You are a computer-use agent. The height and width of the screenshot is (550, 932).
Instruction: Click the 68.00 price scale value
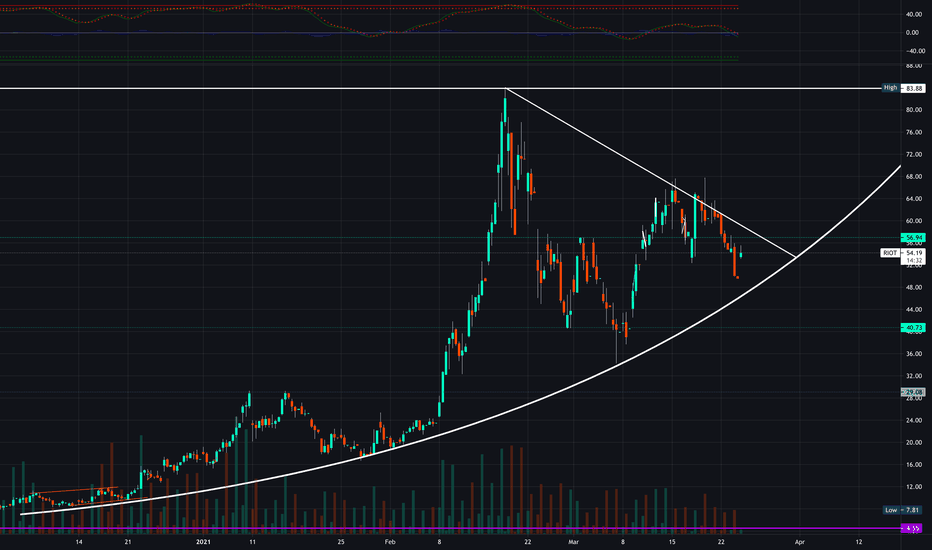coord(914,177)
